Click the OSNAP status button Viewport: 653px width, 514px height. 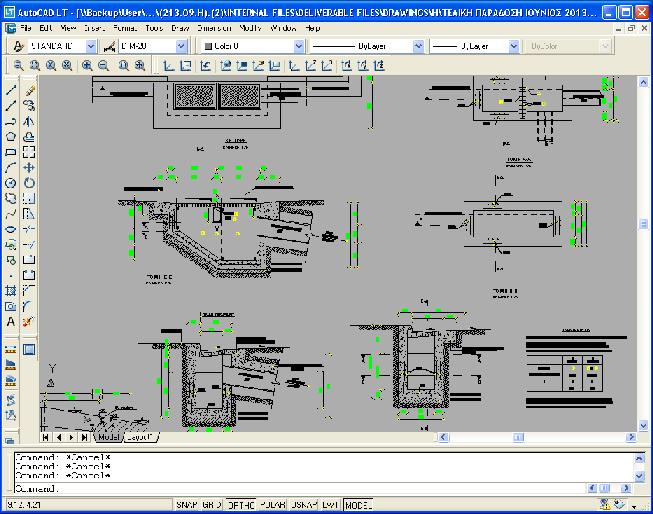tap(304, 505)
